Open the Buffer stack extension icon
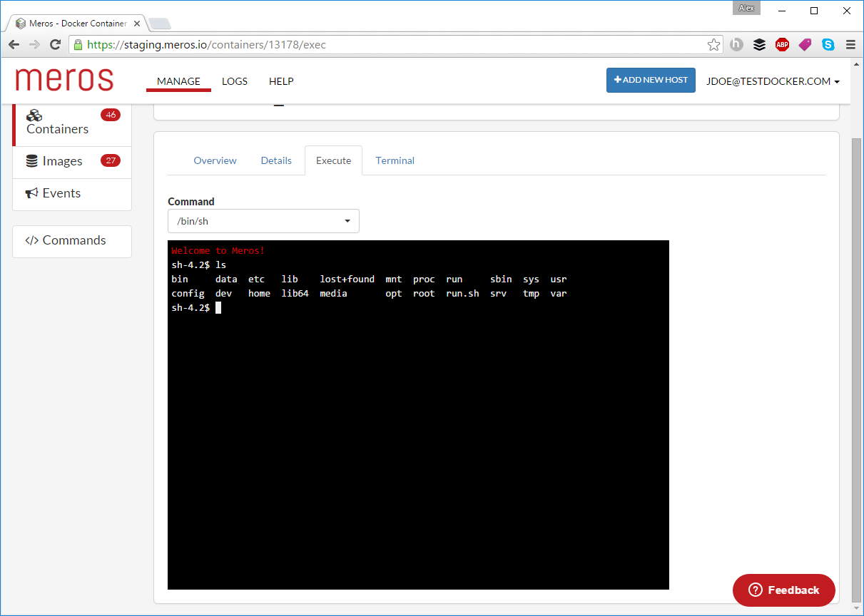Screen dimensions: 864x616 pyautogui.click(x=759, y=44)
